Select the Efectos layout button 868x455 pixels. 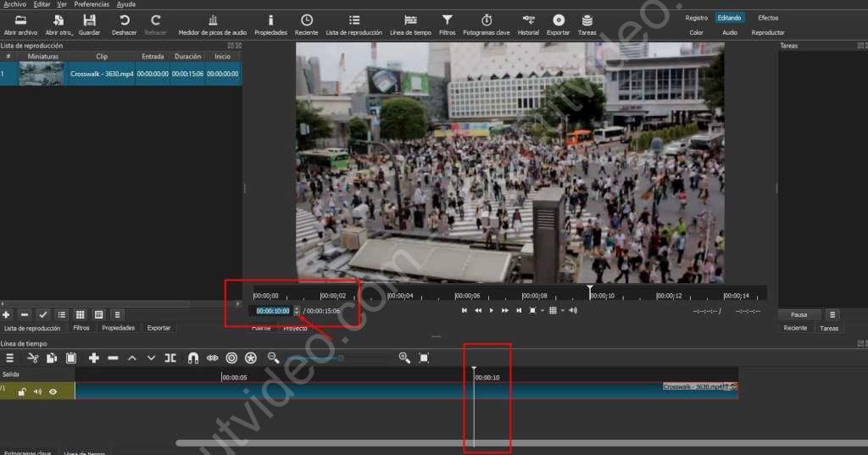pos(768,18)
